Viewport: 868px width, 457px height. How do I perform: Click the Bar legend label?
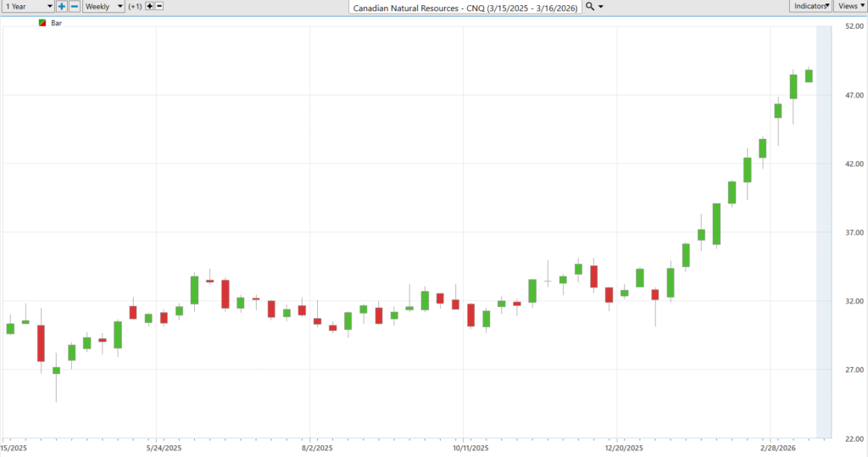57,23
